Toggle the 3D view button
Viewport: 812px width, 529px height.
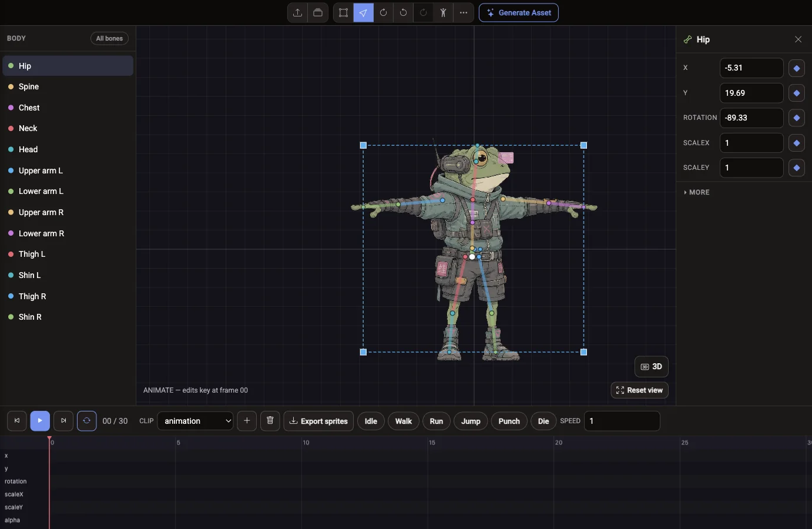(x=652, y=367)
